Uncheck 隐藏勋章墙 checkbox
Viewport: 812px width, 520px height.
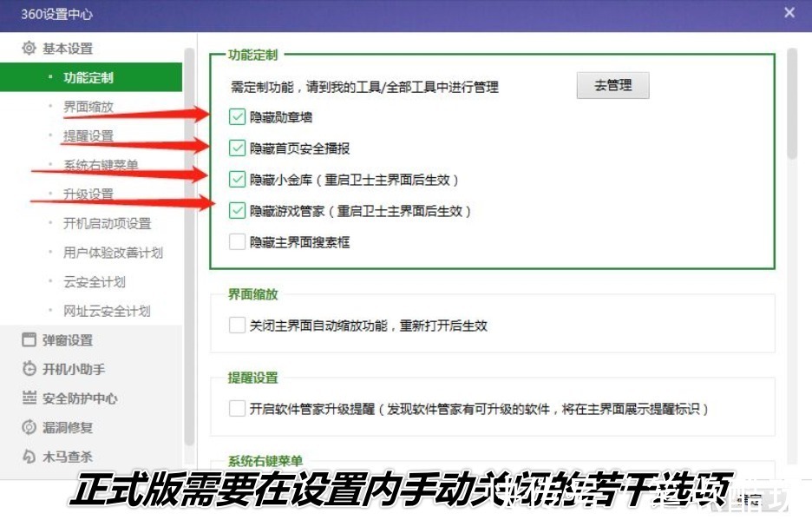[237, 117]
